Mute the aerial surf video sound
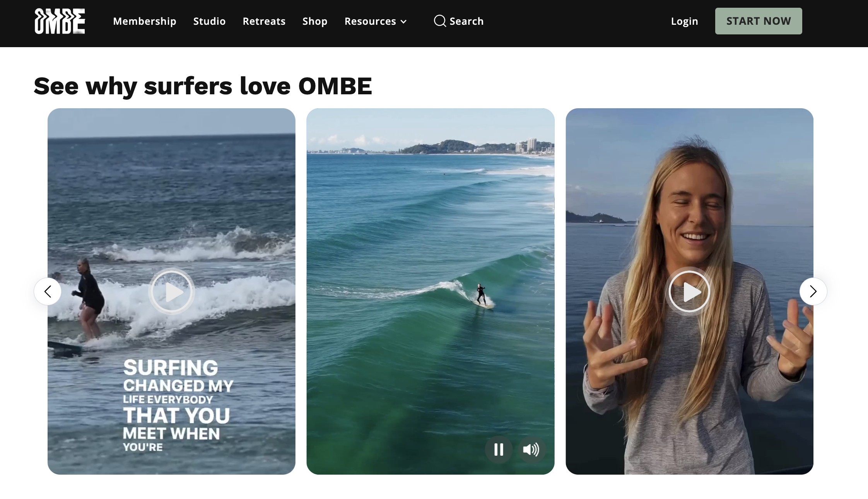 coord(531,450)
